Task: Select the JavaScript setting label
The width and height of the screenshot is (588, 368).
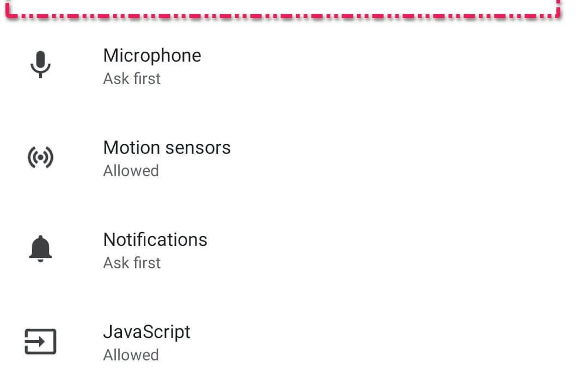Action: pyautogui.click(x=146, y=331)
